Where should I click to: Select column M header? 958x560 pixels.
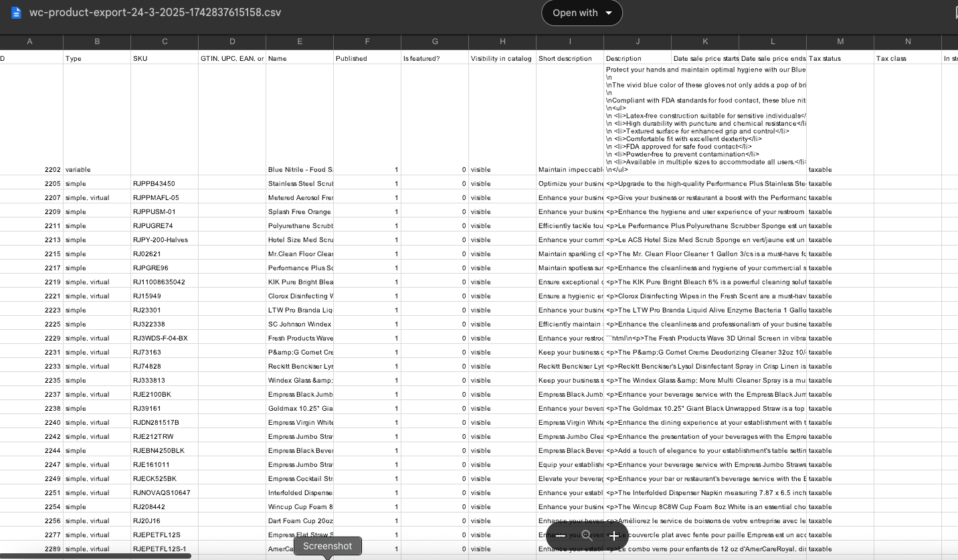(x=840, y=41)
